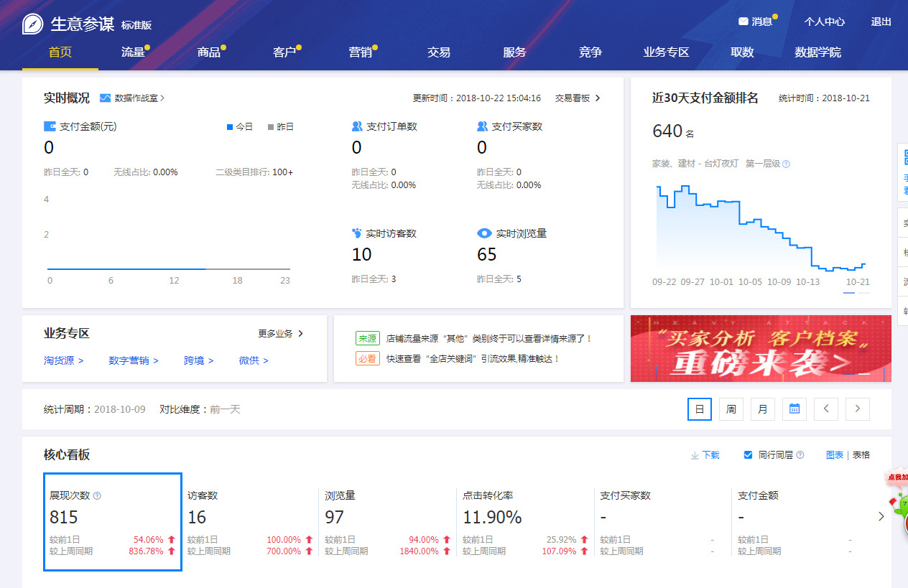Open the 竞争 tab
Image resolution: width=908 pixels, height=588 pixels.
(x=589, y=52)
